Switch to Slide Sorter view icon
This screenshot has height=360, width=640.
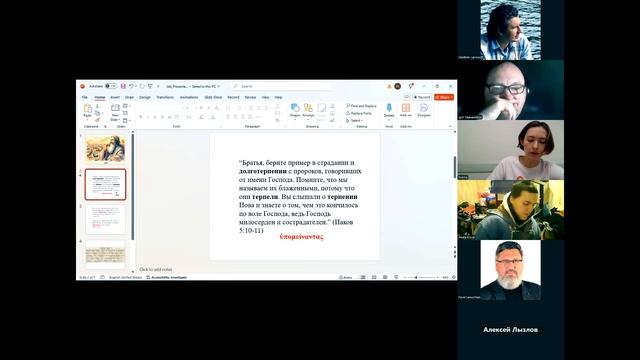pos(374,277)
